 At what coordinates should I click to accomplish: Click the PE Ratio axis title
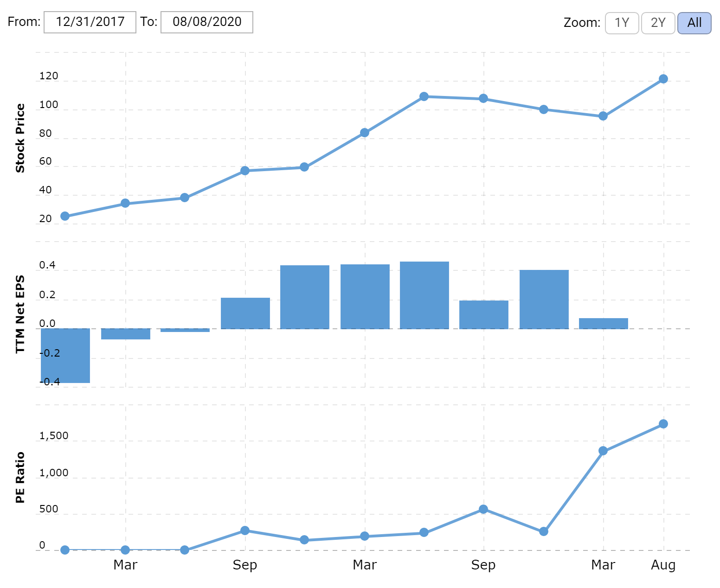coord(20,478)
